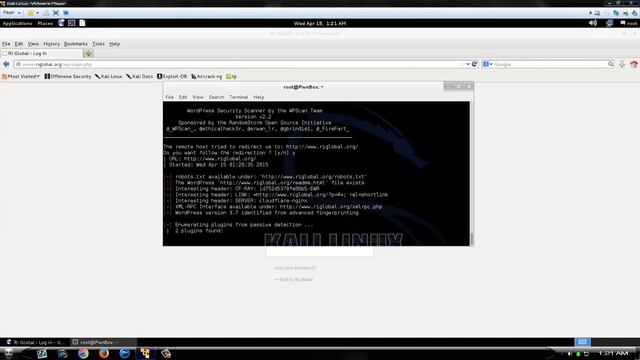Click the terminal vertical scrollbar

point(472,173)
